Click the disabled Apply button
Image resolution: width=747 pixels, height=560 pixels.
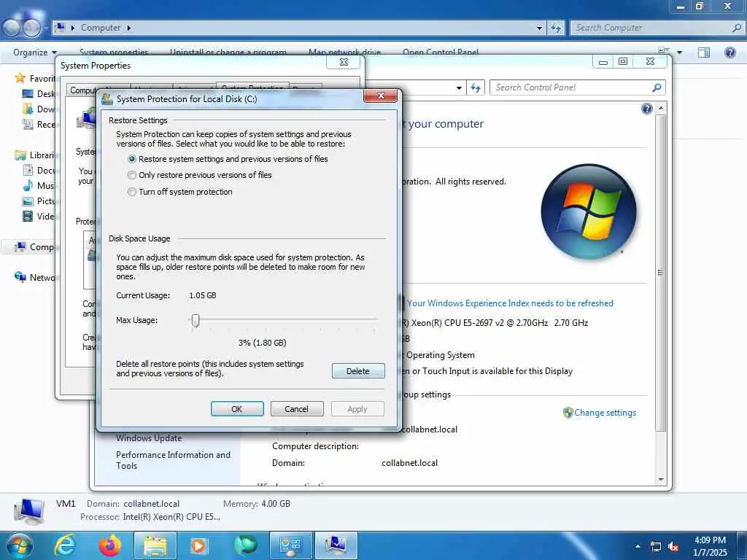(x=357, y=409)
